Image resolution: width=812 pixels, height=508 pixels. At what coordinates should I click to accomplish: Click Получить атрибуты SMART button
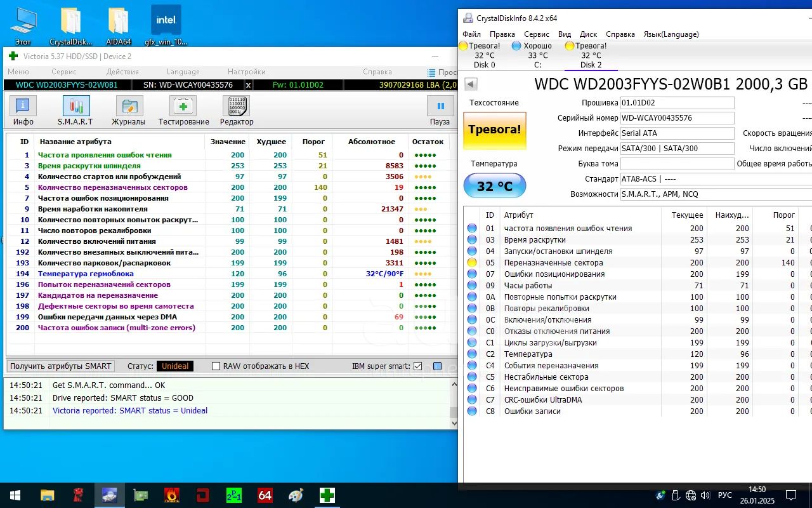(61, 366)
